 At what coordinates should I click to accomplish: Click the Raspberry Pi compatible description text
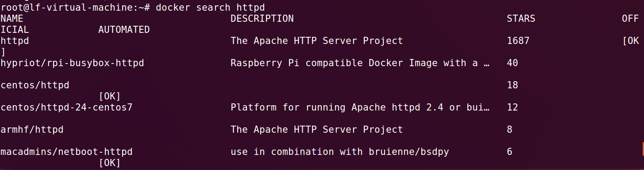360,63
